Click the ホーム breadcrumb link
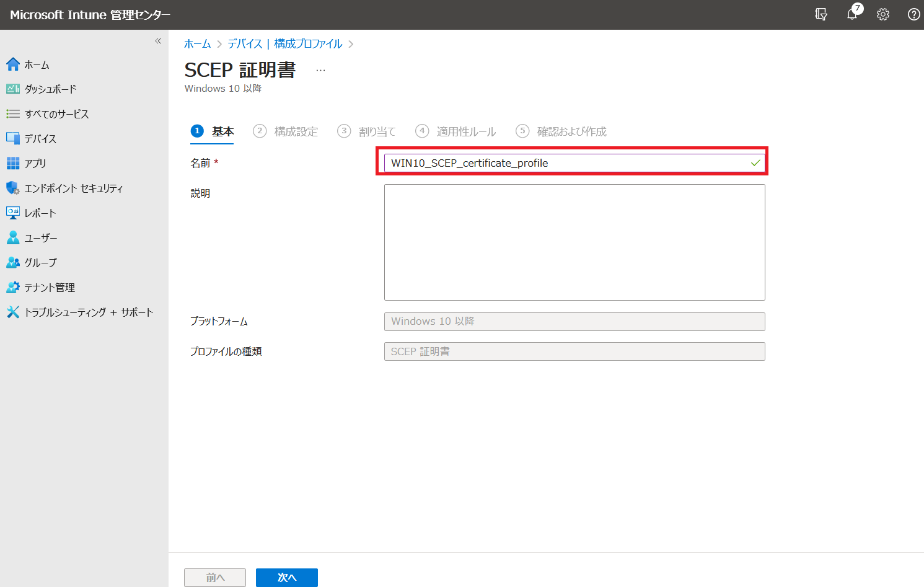This screenshot has width=924, height=587. pos(197,43)
